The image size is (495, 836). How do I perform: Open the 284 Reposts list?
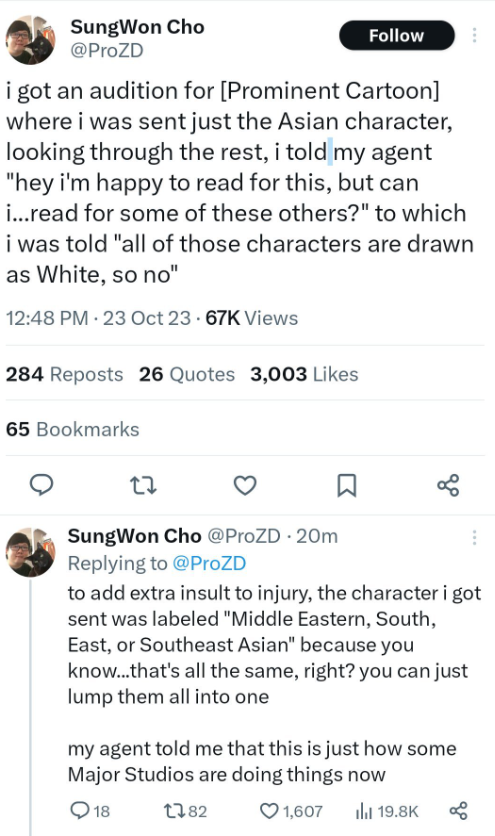point(65,374)
